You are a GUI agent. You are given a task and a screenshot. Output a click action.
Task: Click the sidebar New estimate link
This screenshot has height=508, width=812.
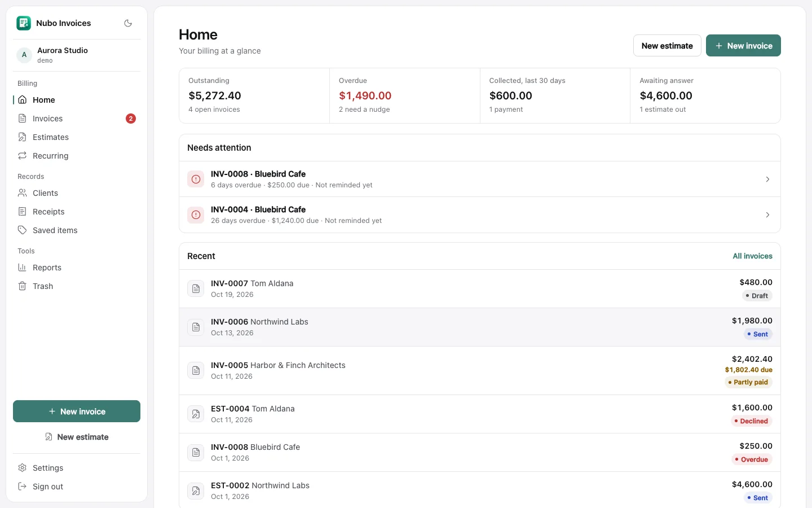tap(77, 437)
